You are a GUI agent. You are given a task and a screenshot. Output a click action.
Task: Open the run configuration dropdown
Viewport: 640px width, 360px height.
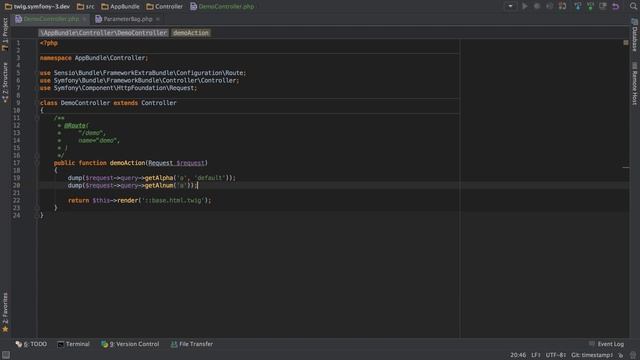(x=510, y=7)
